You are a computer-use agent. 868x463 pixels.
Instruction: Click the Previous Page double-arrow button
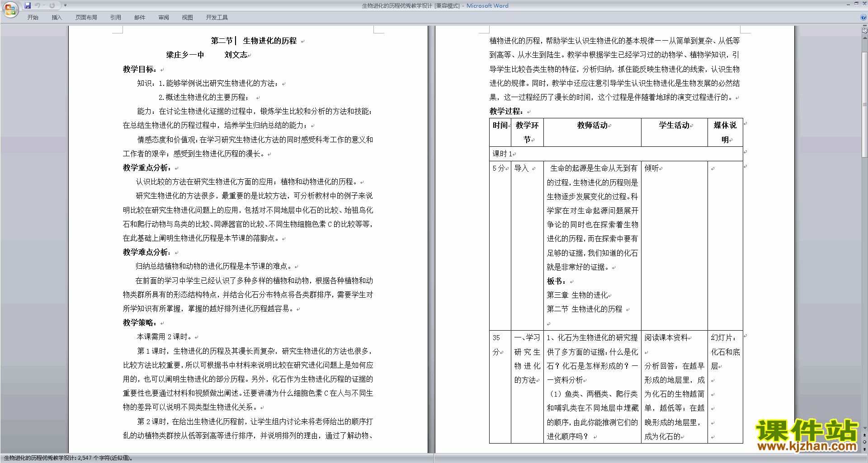(864, 435)
